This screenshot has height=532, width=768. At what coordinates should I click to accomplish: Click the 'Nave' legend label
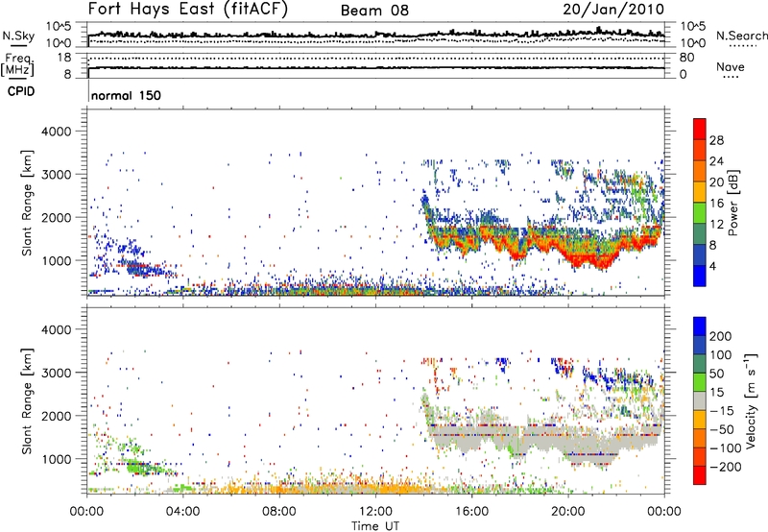[731, 66]
